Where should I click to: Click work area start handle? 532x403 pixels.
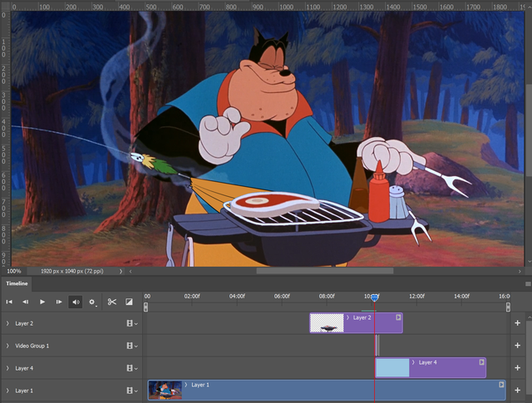point(145,307)
